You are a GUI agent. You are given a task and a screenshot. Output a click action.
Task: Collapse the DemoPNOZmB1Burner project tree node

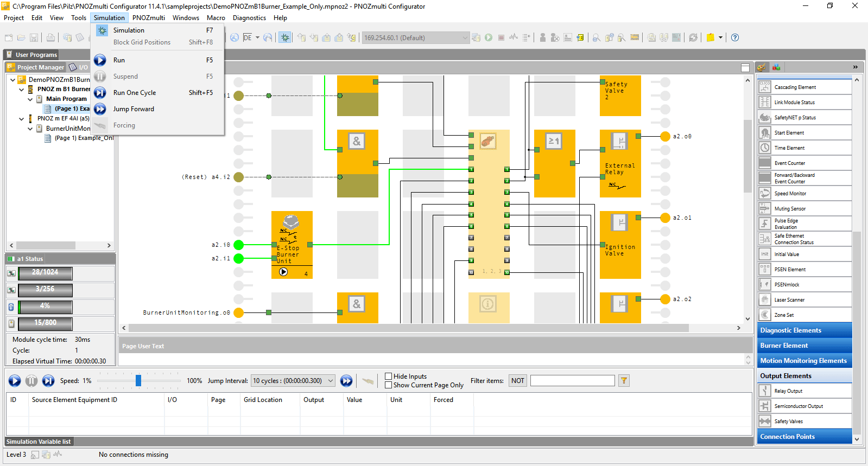13,80
